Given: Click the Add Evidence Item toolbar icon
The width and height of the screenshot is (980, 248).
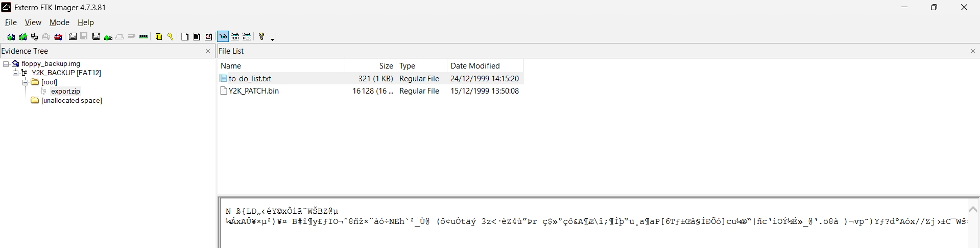Looking at the screenshot, I should pyautogui.click(x=11, y=37).
